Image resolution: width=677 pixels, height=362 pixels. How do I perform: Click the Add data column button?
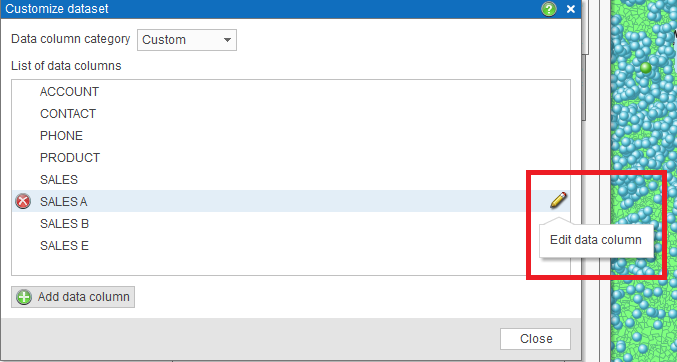pos(73,297)
